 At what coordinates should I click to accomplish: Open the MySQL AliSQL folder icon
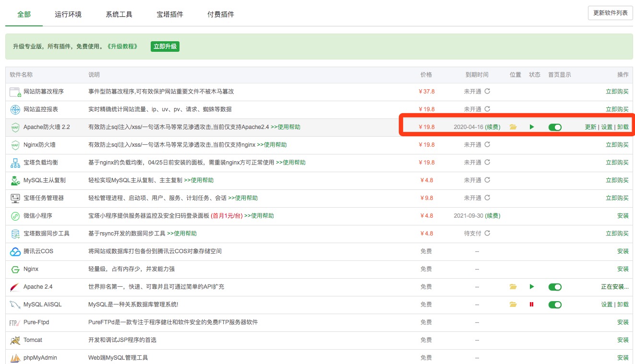pyautogui.click(x=513, y=305)
